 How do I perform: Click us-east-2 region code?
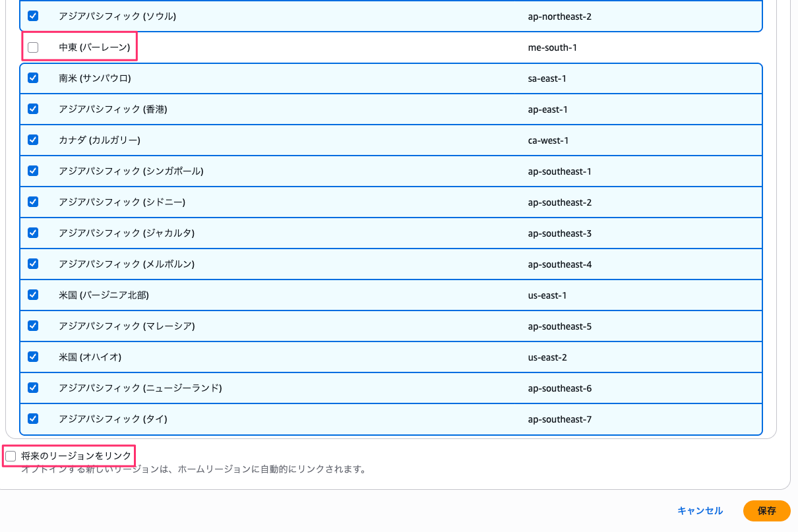(548, 357)
